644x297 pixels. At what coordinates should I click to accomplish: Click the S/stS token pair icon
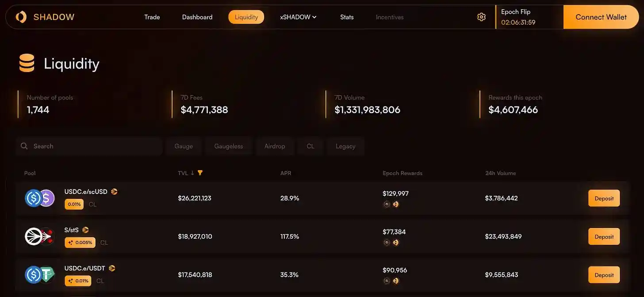pos(39,236)
